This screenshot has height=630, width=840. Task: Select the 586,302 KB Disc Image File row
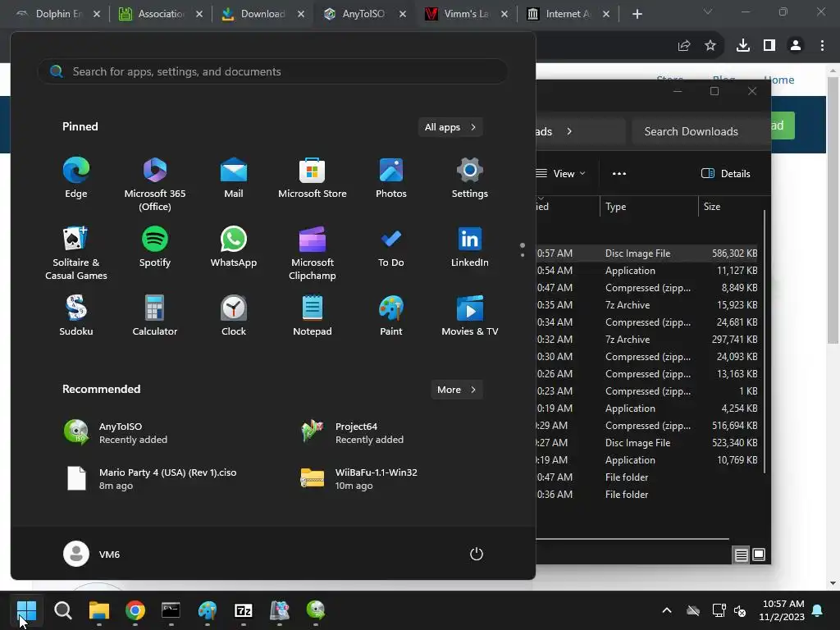[x=649, y=253]
